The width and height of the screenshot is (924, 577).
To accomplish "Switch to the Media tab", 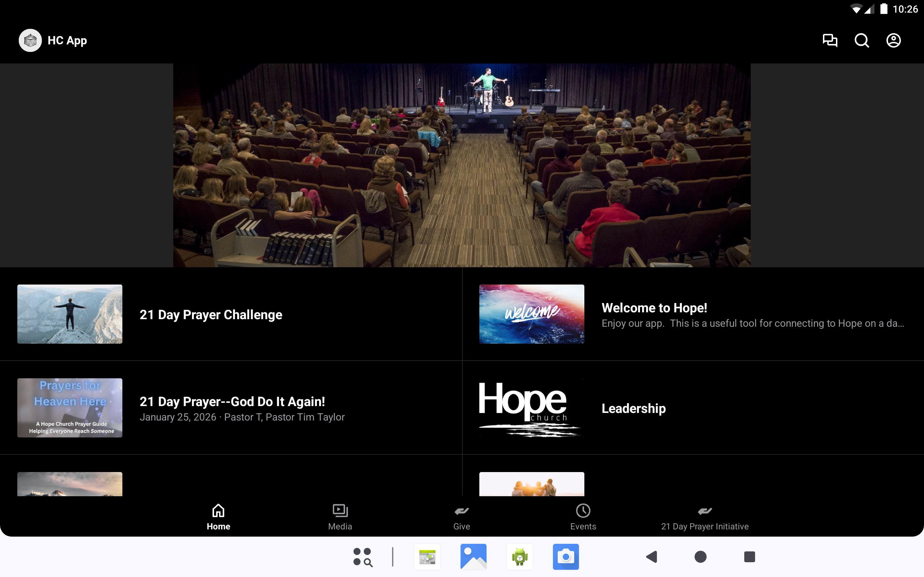I will 340,517.
